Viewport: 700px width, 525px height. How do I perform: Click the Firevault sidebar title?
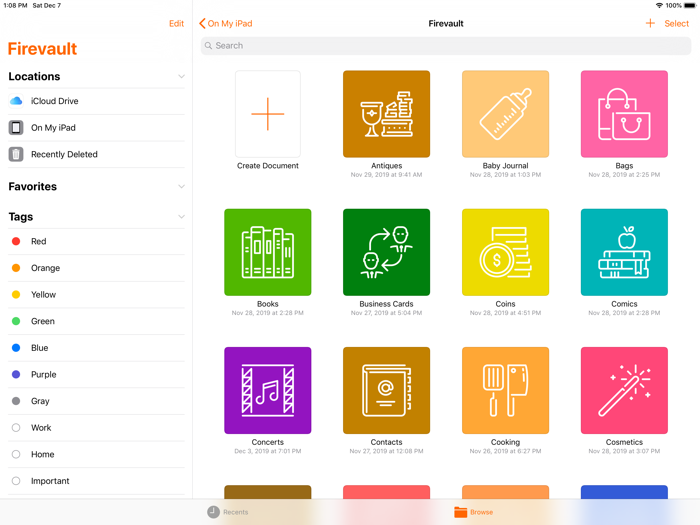(x=42, y=49)
